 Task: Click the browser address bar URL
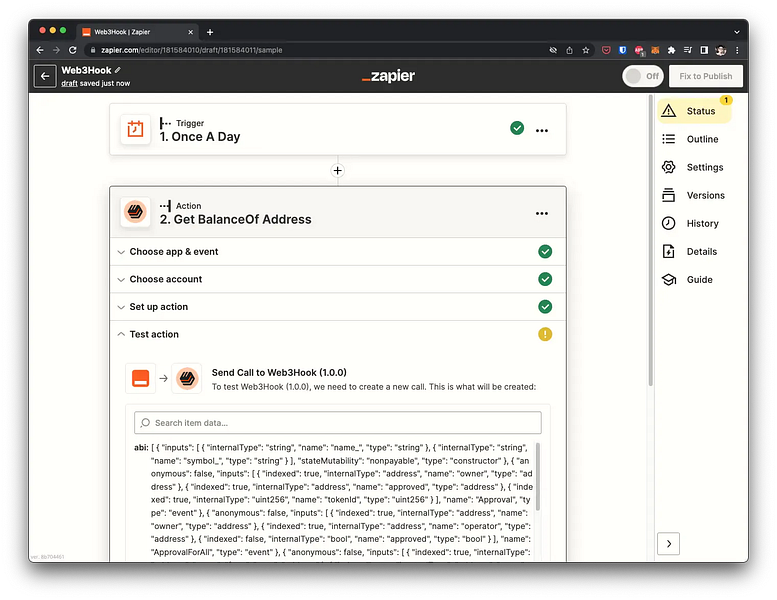[x=192, y=50]
